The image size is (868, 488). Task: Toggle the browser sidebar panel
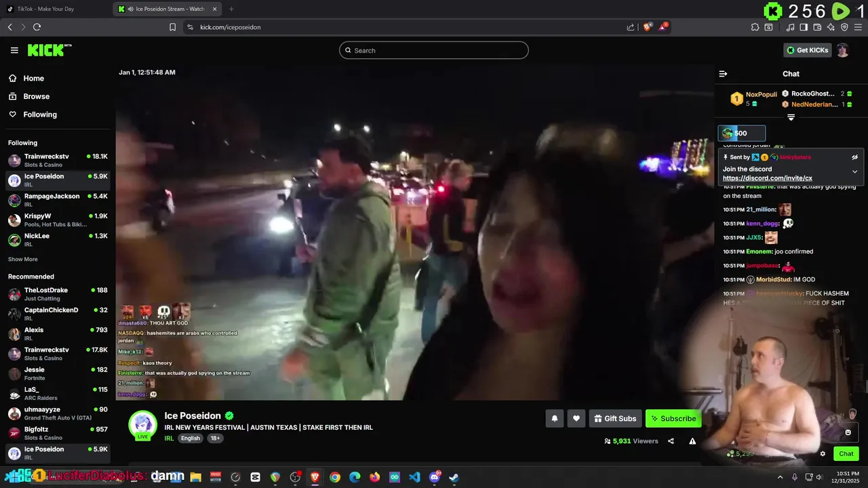tap(804, 27)
